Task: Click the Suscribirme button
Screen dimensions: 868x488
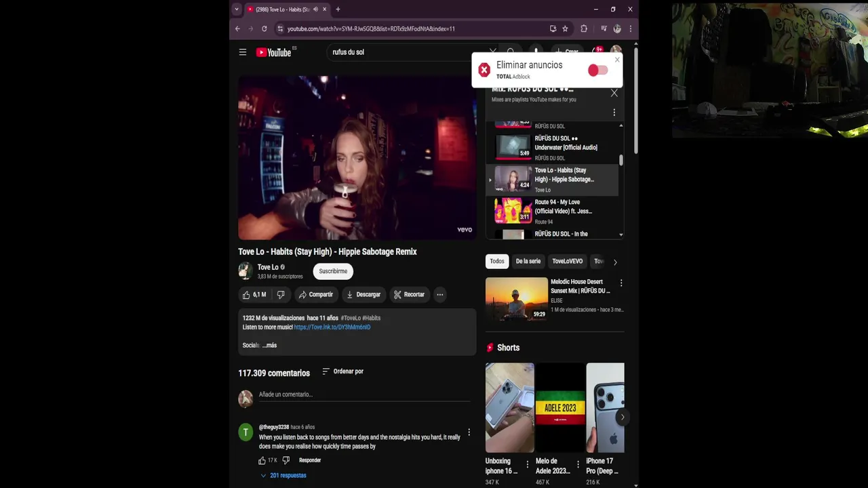Action: (x=333, y=271)
